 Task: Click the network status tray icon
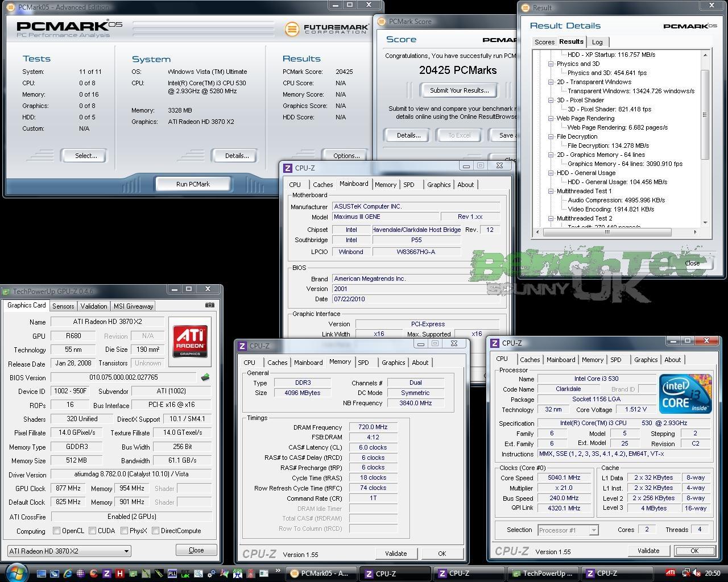686,573
